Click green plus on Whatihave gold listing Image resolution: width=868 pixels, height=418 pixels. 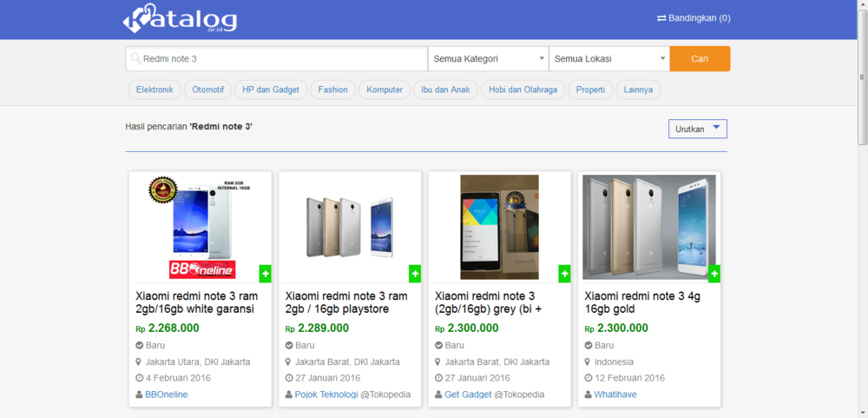coord(714,273)
